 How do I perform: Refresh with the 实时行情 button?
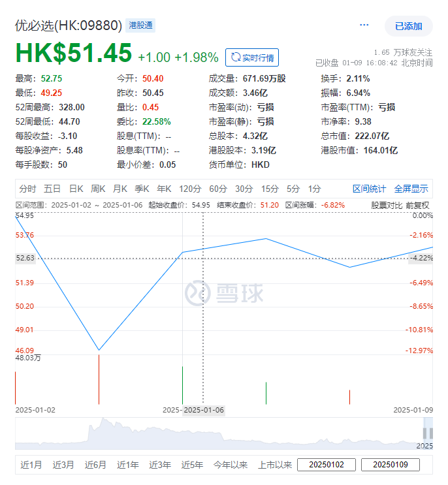point(252,57)
